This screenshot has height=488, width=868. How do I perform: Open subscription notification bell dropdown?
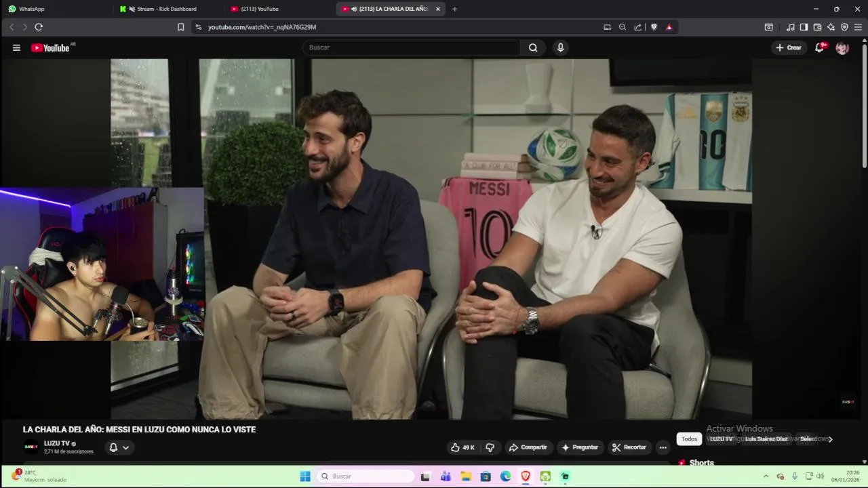tap(119, 447)
